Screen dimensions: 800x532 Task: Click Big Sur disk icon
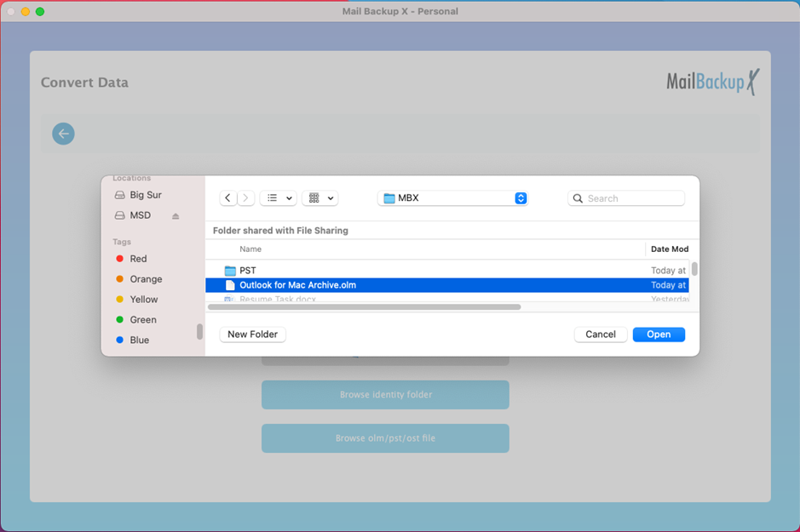point(120,195)
